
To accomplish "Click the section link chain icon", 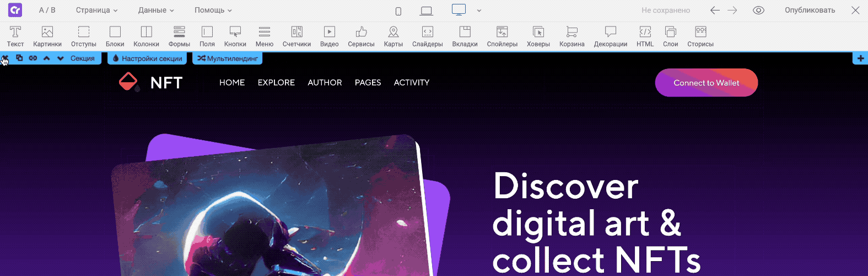I will point(33,58).
